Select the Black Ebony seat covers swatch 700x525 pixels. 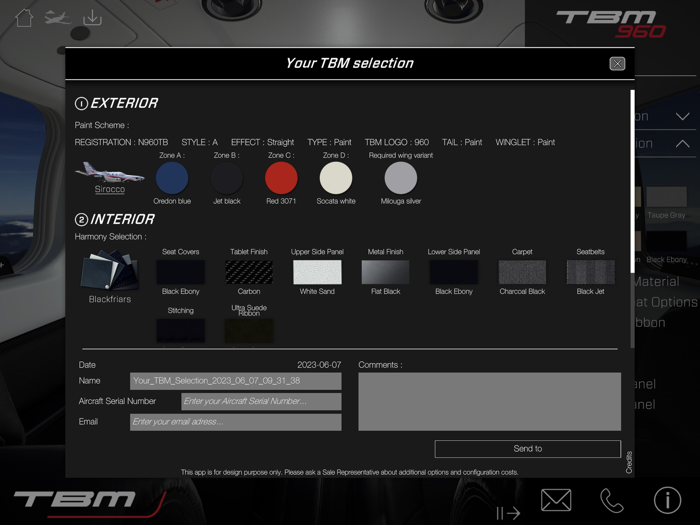click(x=180, y=272)
